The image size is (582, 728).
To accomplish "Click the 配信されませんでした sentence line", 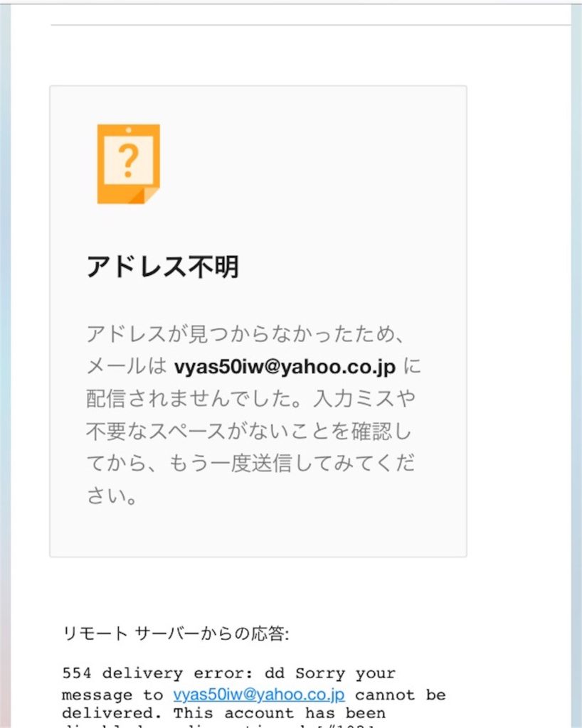I will 251,398.
